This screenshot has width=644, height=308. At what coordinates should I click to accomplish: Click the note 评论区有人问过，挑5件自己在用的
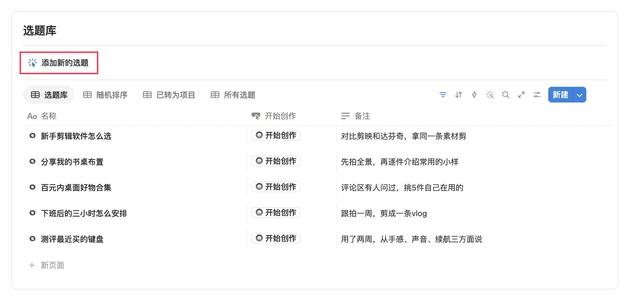(402, 188)
